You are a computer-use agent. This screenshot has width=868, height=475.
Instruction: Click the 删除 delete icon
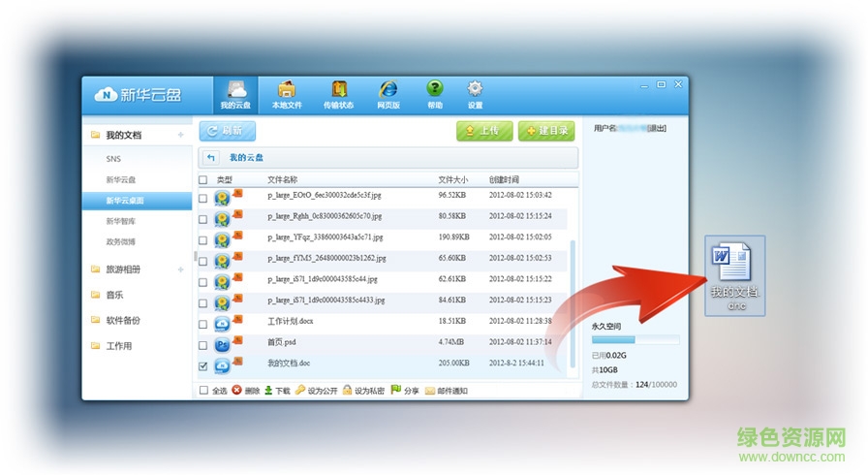click(x=237, y=391)
